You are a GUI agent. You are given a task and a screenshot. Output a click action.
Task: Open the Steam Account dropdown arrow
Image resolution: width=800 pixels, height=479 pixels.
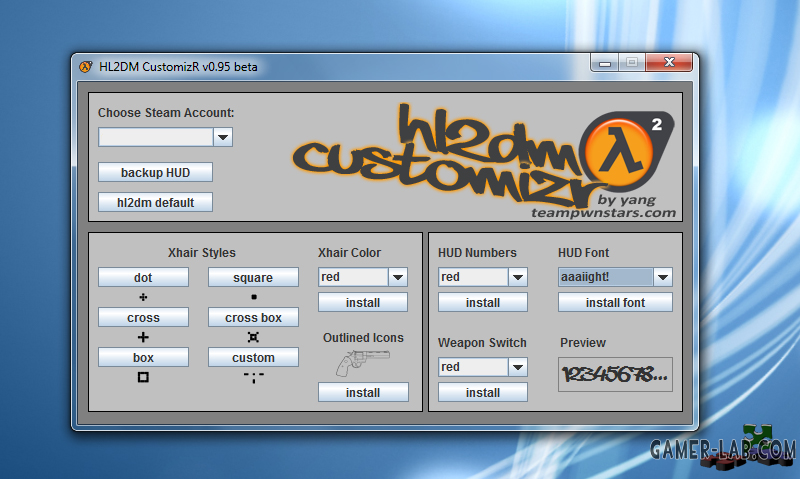[223, 137]
